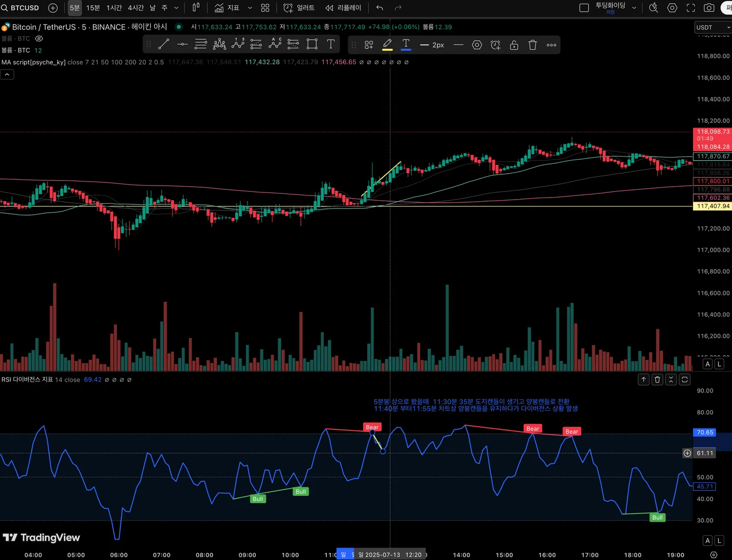Expand the timeframe interval dropdown arrow
Image resolution: width=732 pixels, height=560 pixels.
pos(176,8)
